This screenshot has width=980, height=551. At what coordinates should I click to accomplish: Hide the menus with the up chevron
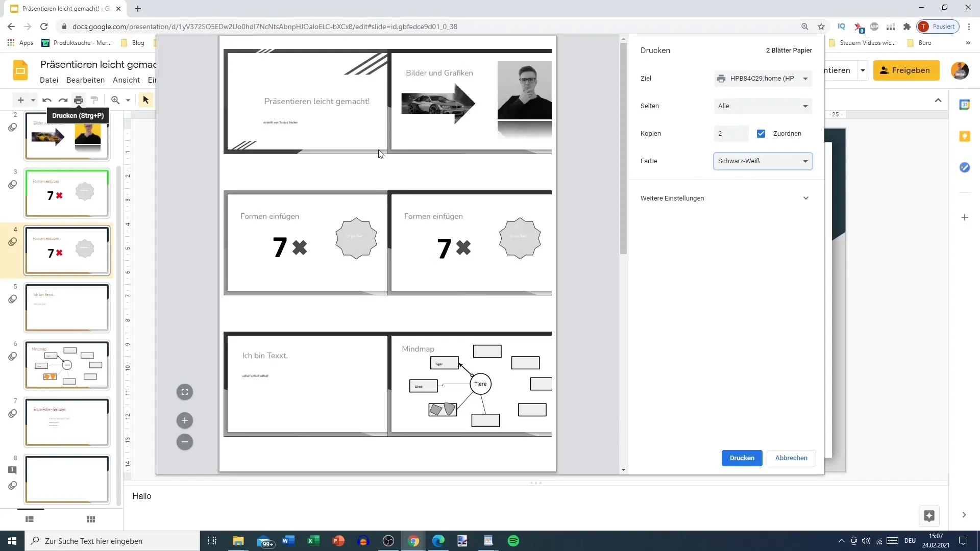pos(938,100)
